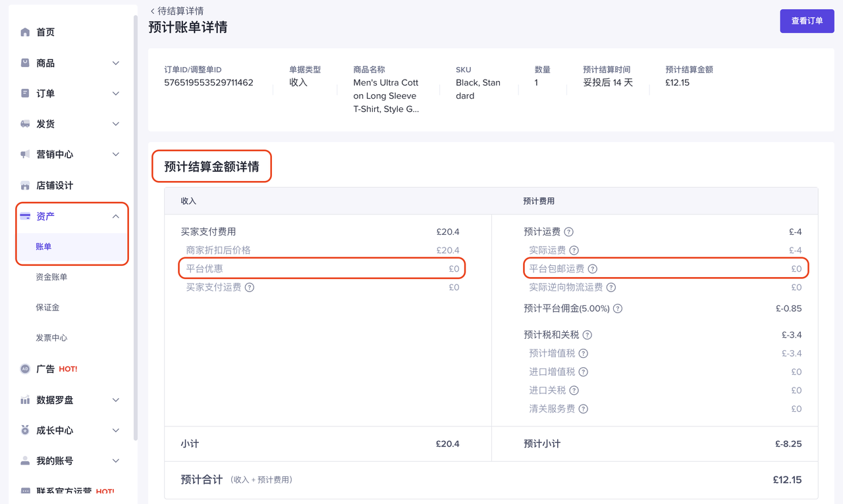The height and width of the screenshot is (504, 843).
Task: Click help icon next to 平台包邮运费
Action: click(593, 269)
